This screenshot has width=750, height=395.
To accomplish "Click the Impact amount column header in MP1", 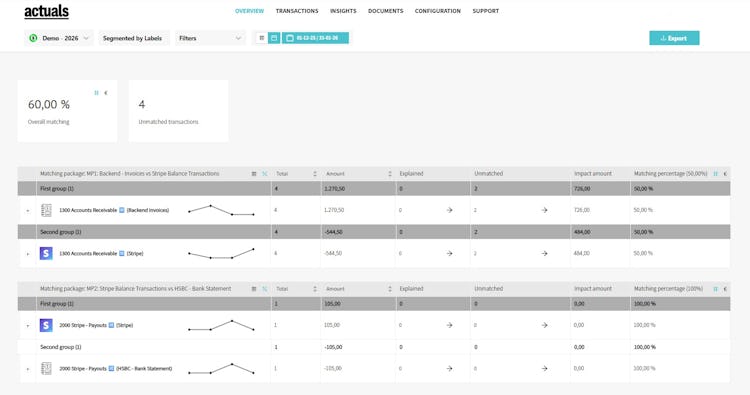I will pos(593,174).
